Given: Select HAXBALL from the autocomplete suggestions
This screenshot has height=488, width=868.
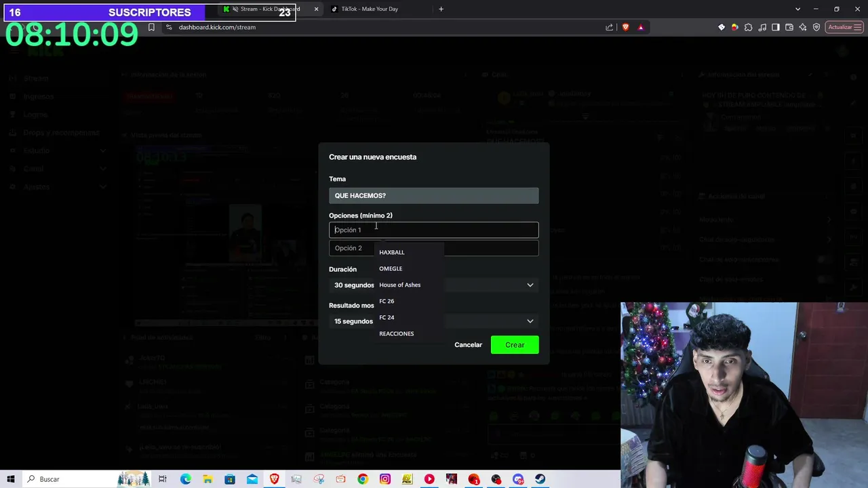Looking at the screenshot, I should (409, 252).
